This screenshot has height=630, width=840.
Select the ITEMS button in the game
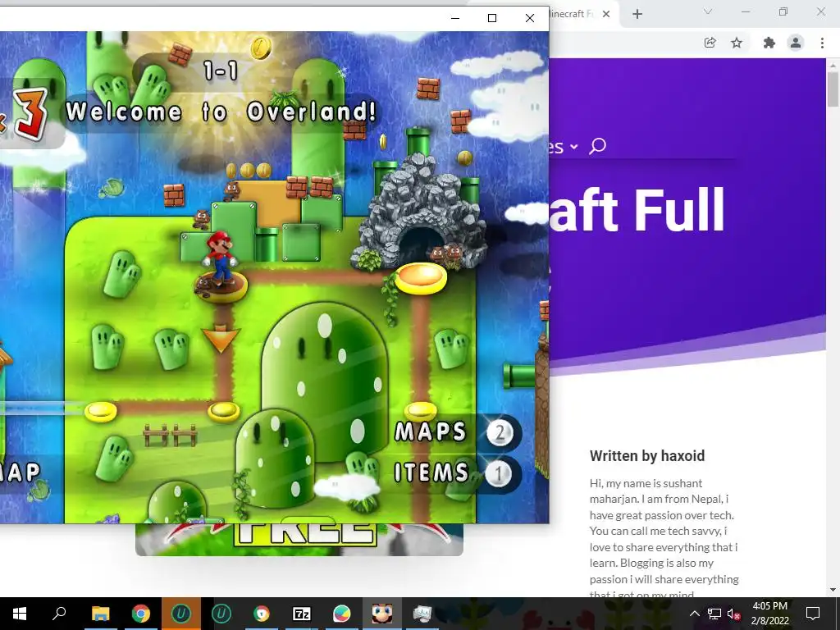(x=431, y=472)
